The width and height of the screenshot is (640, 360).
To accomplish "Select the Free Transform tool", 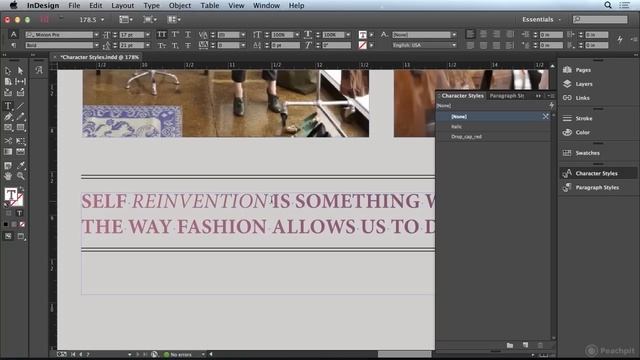I will click(20, 141).
